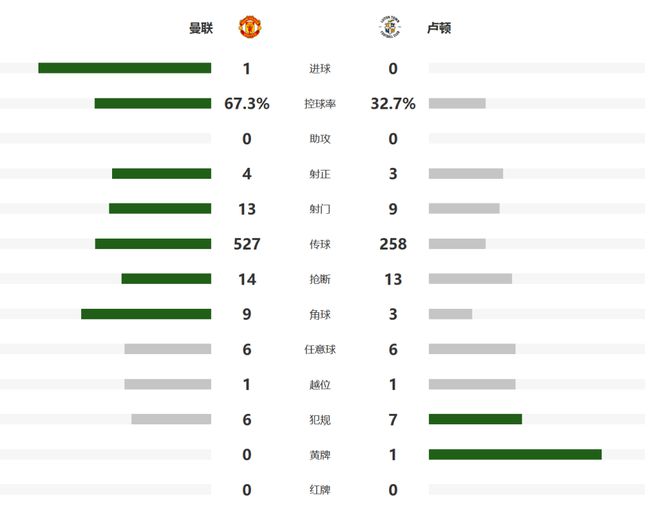
Task: Click the 传球 row label
Action: click(319, 244)
